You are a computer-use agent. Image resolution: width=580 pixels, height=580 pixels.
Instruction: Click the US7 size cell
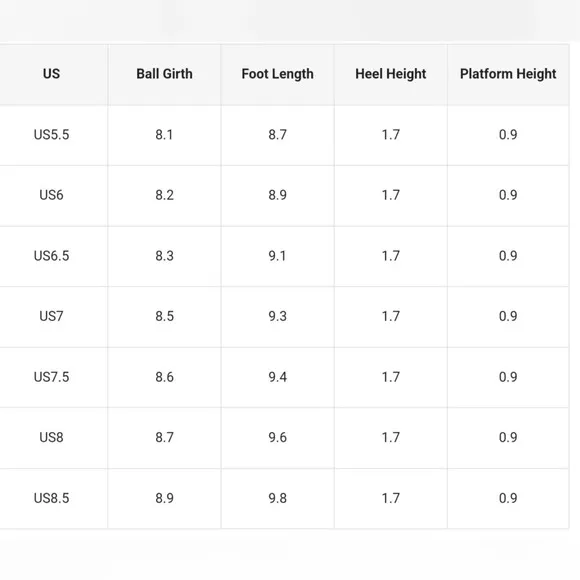click(x=51, y=316)
